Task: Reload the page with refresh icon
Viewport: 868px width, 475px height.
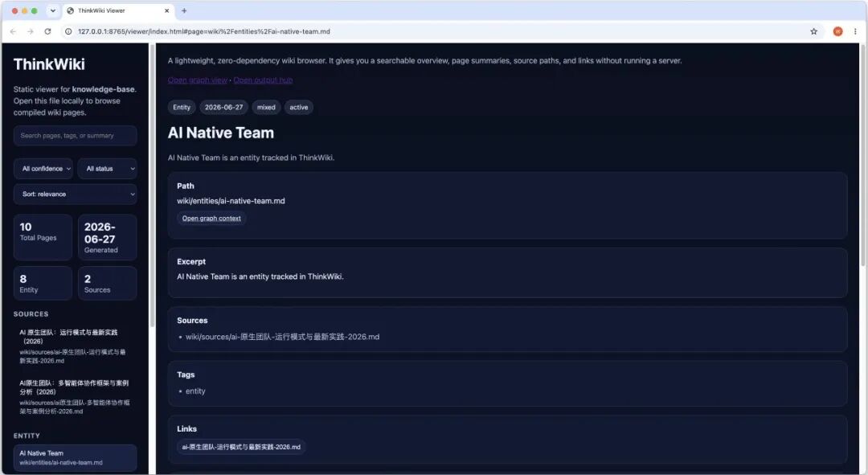Action: pyautogui.click(x=47, y=31)
